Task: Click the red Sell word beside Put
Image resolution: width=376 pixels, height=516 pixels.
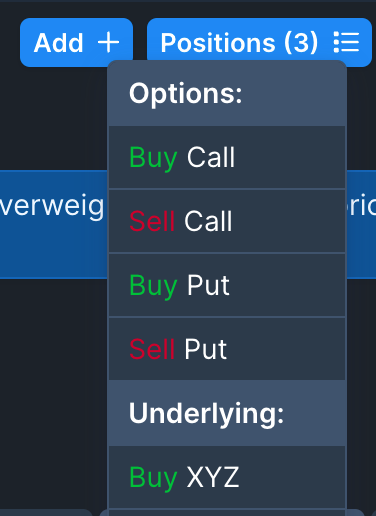Action: pyautogui.click(x=152, y=349)
